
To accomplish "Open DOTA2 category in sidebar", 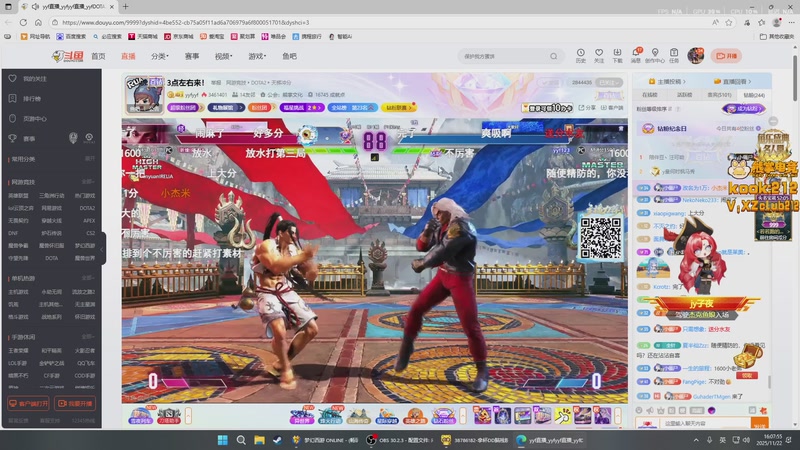I will click(x=87, y=208).
